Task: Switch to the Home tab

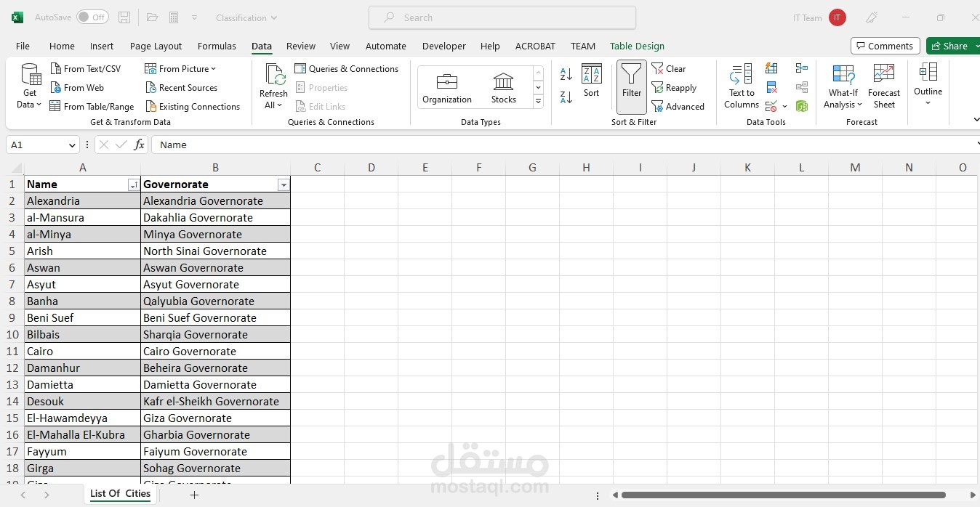Action: pyautogui.click(x=62, y=46)
